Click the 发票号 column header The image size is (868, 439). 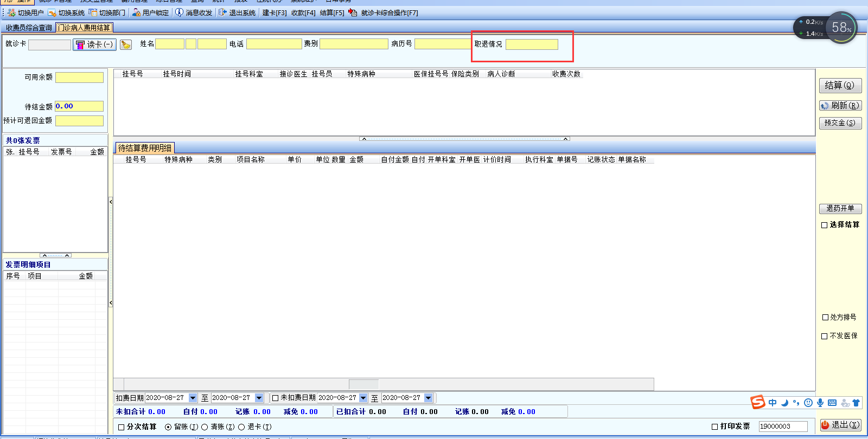(61, 152)
